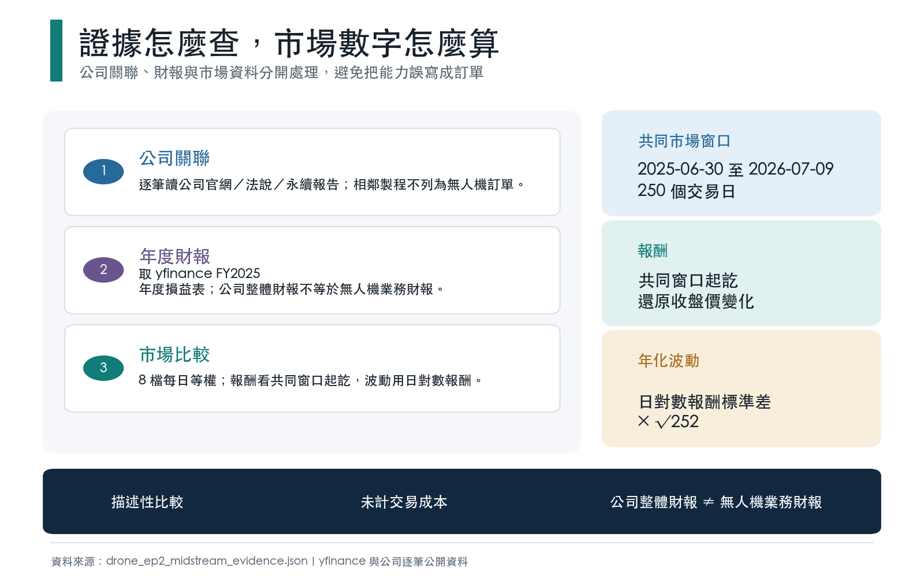Click 公司整體財報 ≠ 無人機業務財報 footer label
This screenshot has height=578, width=924.
pyautogui.click(x=716, y=502)
